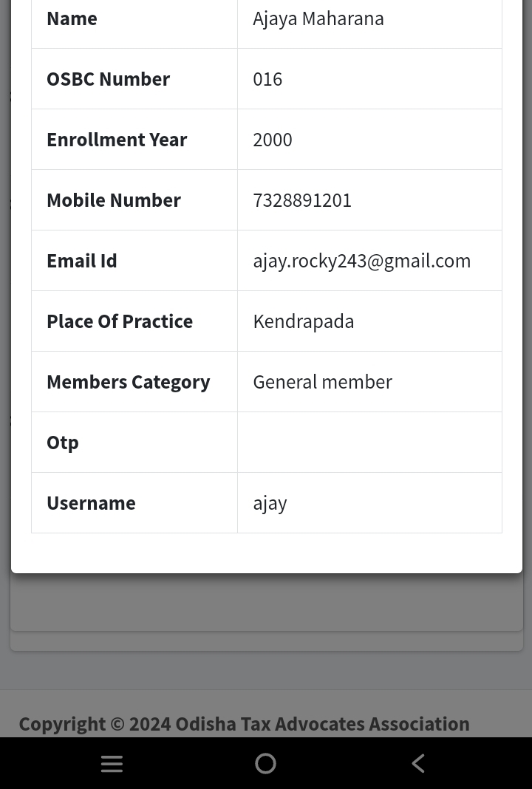Screen dimensions: 532x789
Task: Click the Place Of Practice label
Action: [x=120, y=321]
